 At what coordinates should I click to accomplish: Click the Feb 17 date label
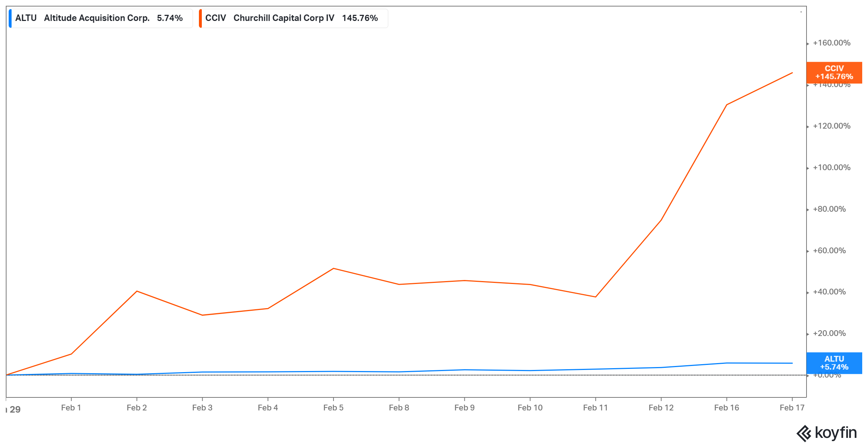(792, 408)
